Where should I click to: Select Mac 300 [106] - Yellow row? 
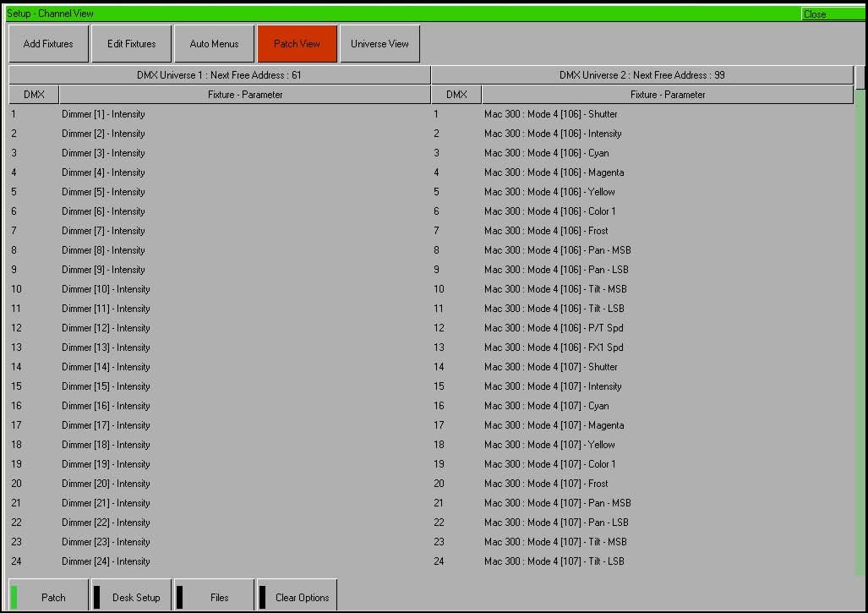tap(642, 192)
